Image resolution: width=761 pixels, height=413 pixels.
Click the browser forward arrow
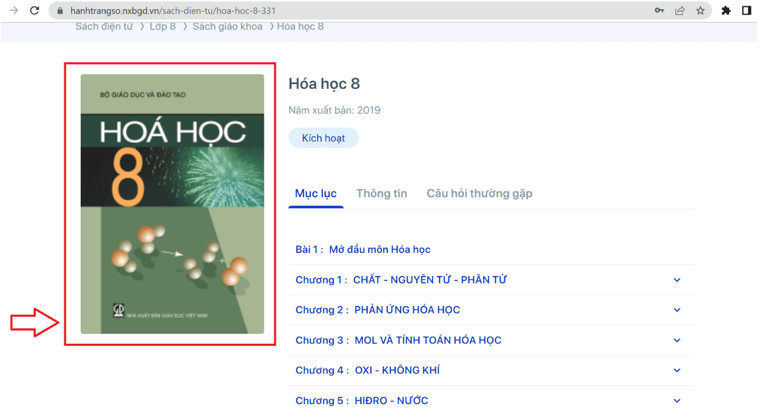tap(14, 10)
